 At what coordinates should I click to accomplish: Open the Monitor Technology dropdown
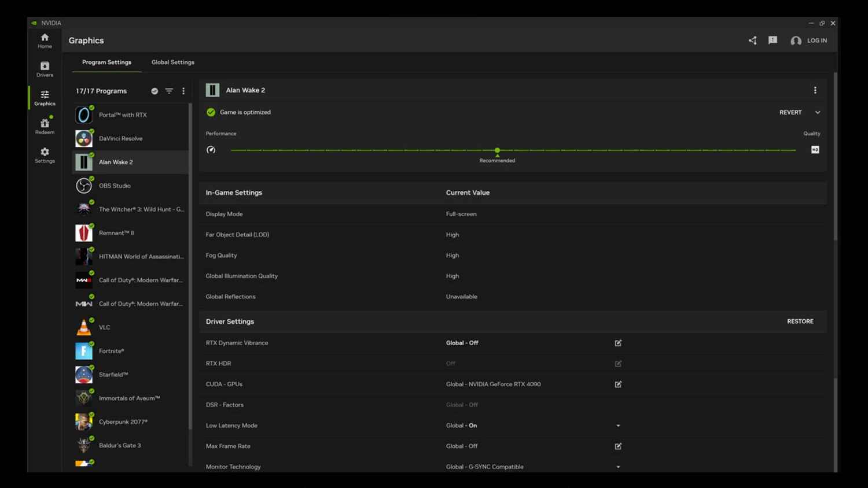point(618,467)
